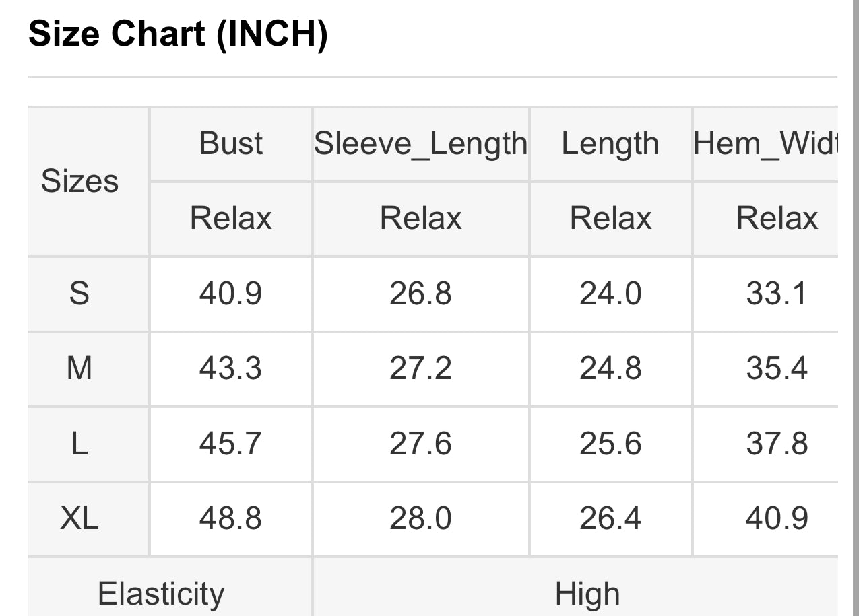Click the Sleeve_Length column header
This screenshot has width=865, height=616.
[420, 144]
